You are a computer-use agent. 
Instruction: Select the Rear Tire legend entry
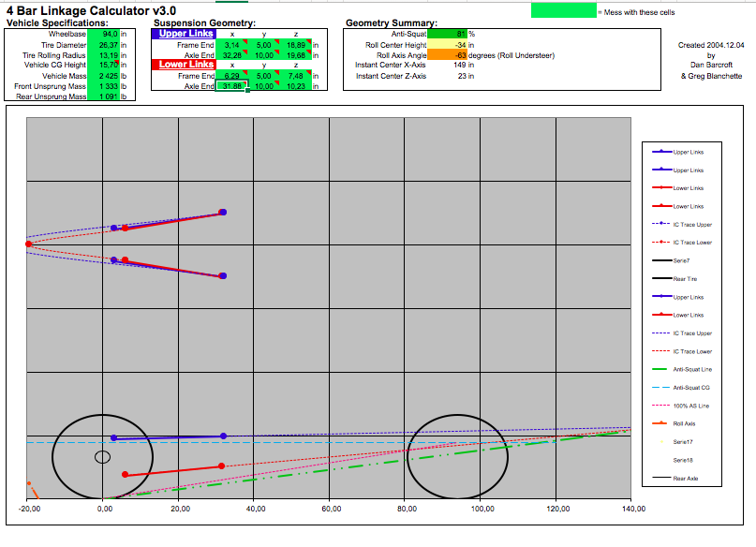coord(674,279)
